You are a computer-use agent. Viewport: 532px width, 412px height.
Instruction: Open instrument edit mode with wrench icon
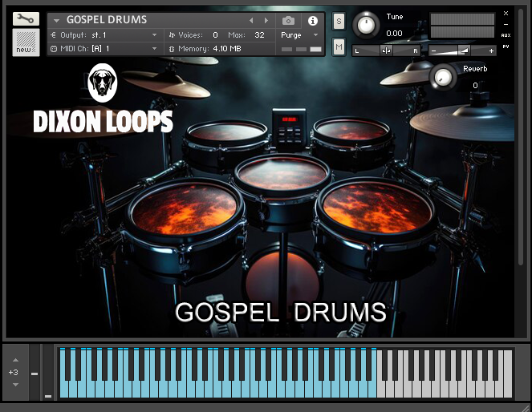pos(26,19)
